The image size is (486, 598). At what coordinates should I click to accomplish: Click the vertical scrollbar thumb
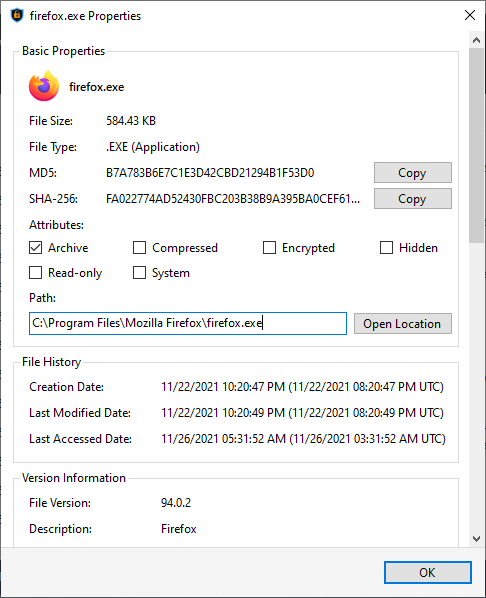476,145
